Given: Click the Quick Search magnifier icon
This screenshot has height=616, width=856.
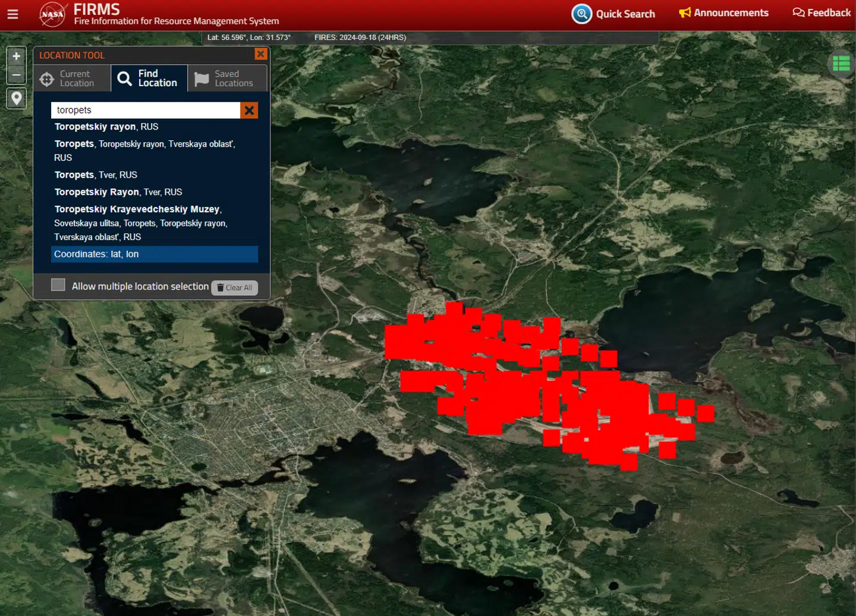Looking at the screenshot, I should (581, 14).
